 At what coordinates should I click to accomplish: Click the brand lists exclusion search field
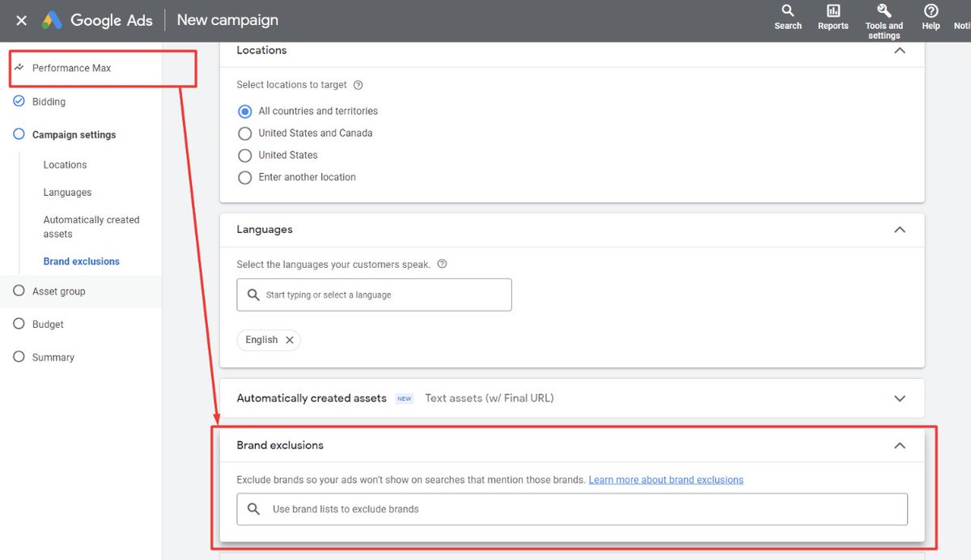click(x=572, y=508)
